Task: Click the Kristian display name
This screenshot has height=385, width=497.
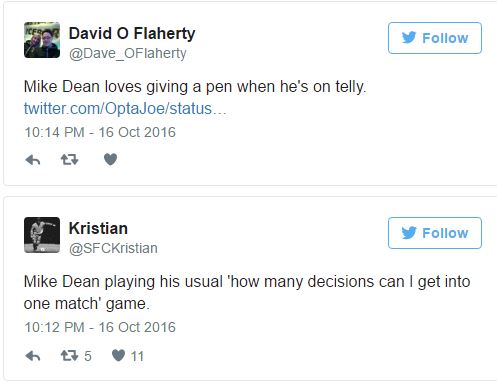Action: [98, 229]
